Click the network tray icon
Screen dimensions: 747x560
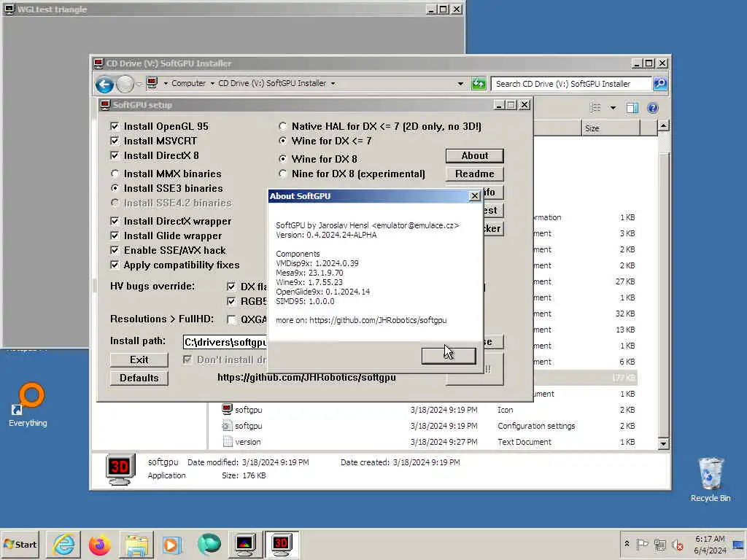pos(659,544)
